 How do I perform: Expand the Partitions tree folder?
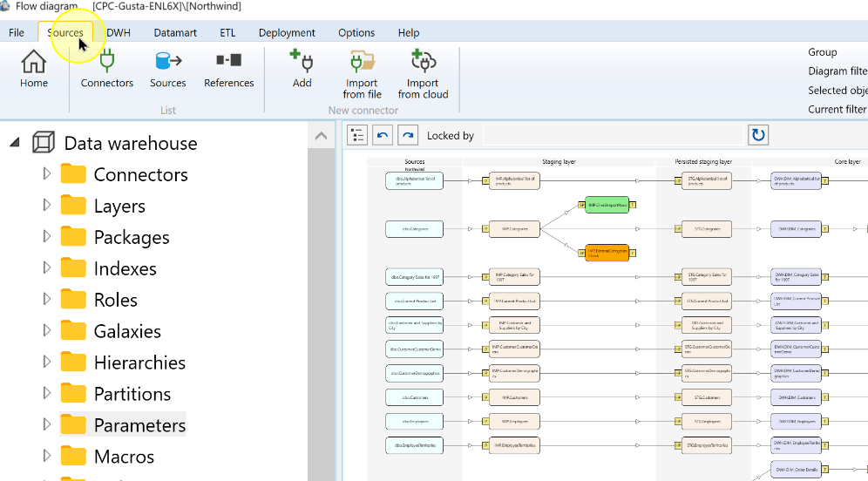(46, 393)
